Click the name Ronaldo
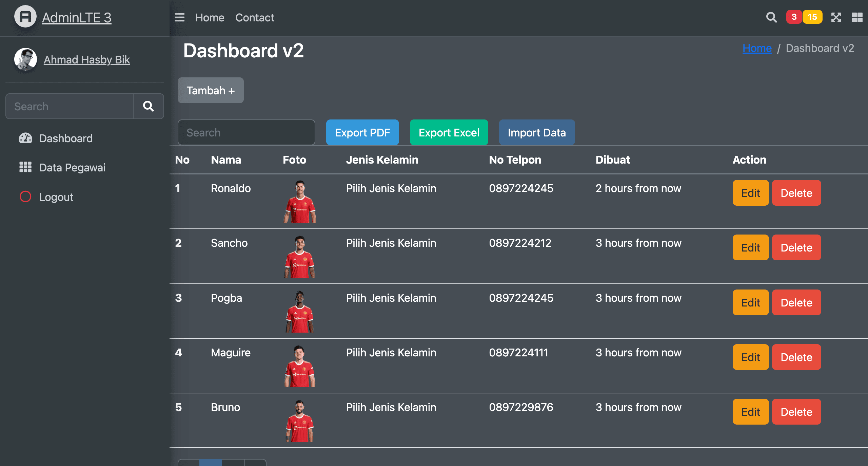 (x=231, y=188)
